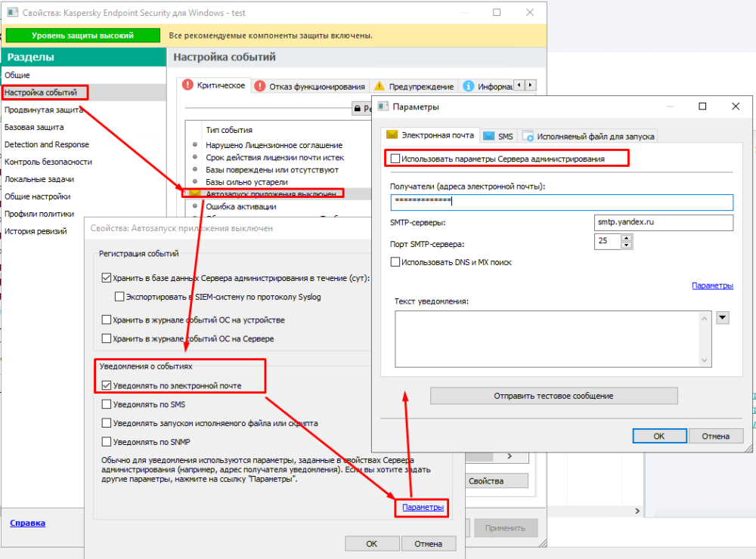Open the Общие section

point(84,76)
